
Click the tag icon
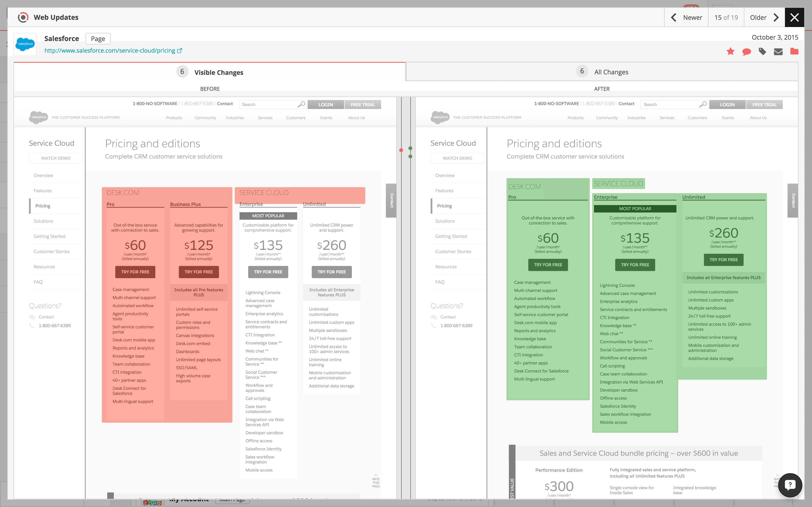click(762, 51)
